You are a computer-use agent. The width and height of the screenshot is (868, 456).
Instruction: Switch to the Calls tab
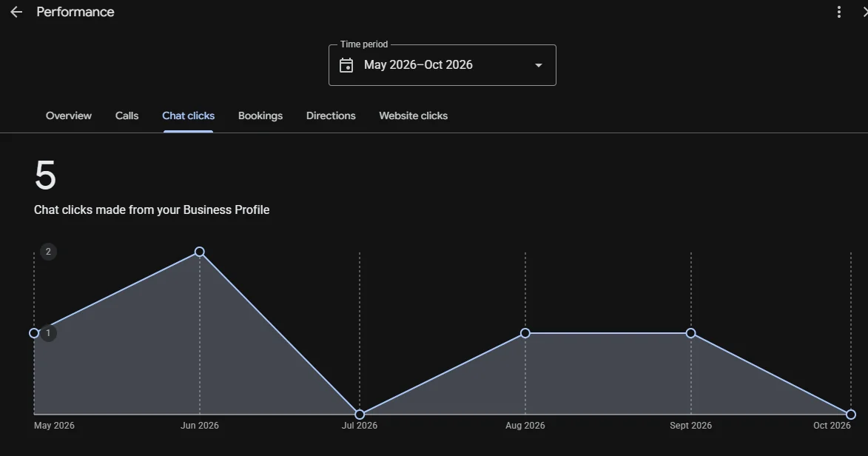point(127,115)
